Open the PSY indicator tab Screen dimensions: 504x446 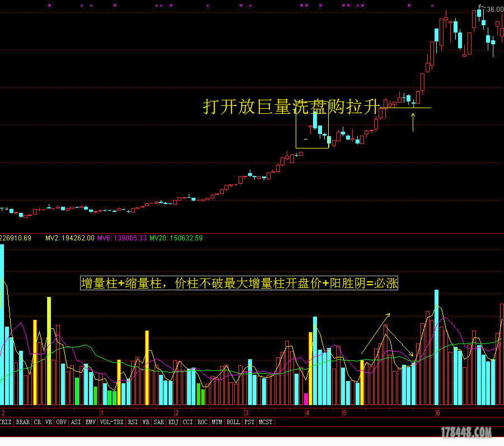(x=249, y=422)
